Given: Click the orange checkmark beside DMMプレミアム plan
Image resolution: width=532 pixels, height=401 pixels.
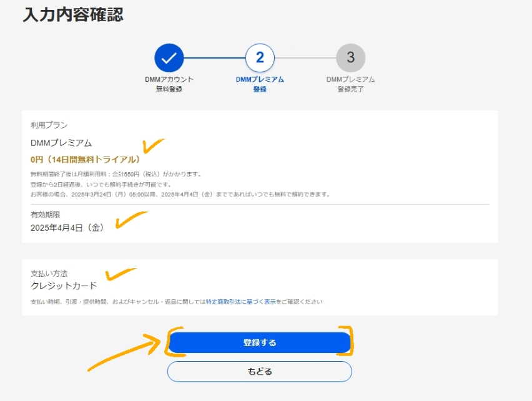Looking at the screenshot, I should tap(153, 145).
